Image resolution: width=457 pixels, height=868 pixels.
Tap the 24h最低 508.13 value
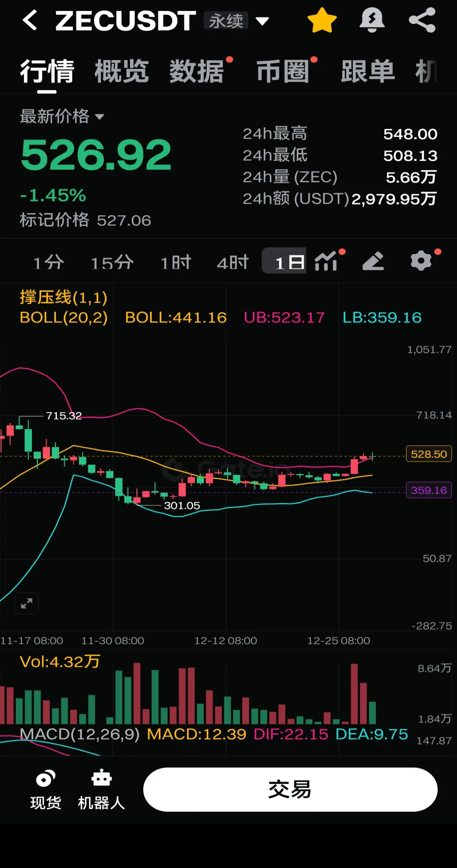pos(410,156)
